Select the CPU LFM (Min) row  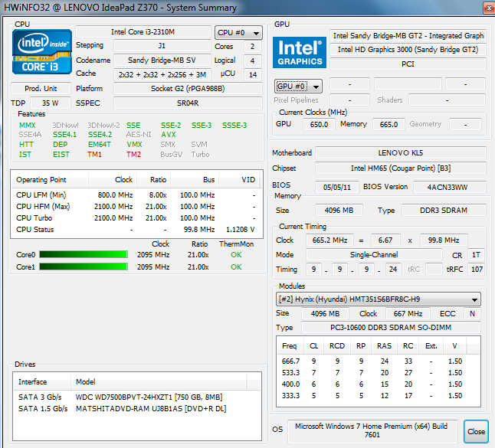[136, 195]
